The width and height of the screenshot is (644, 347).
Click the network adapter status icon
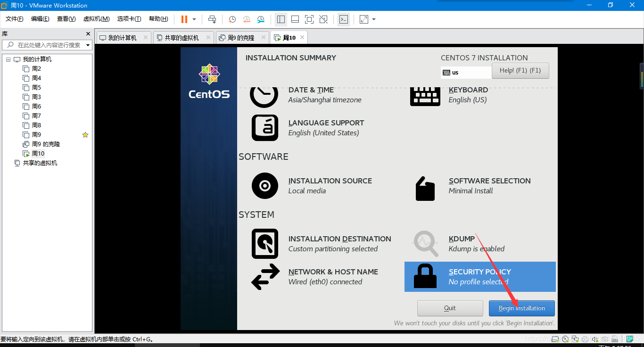pos(575,339)
